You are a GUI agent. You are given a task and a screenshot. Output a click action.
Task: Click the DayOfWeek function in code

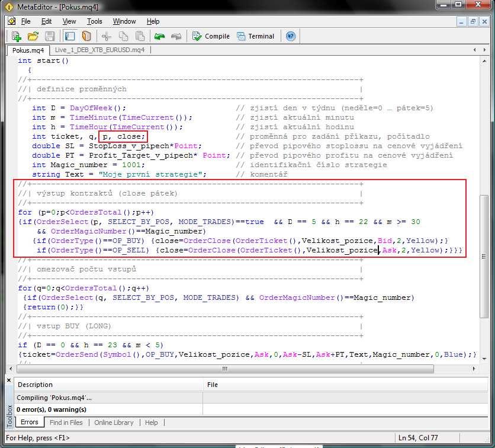click(91, 108)
